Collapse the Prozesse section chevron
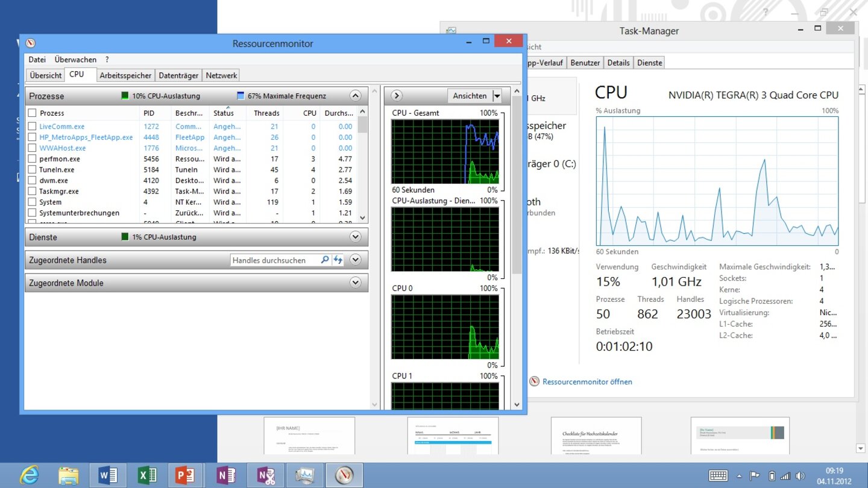The image size is (868, 488). click(x=355, y=96)
